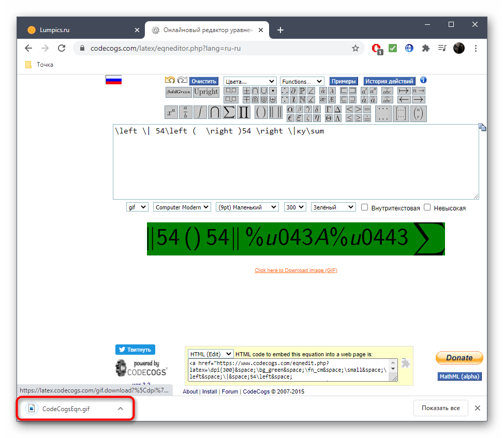This screenshot has width=504, height=438.
Task: Click in the LaTeX equation text area
Action: [295, 162]
